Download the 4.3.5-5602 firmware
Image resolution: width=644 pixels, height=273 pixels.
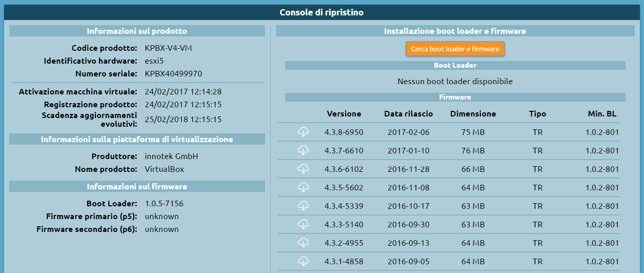point(303,187)
